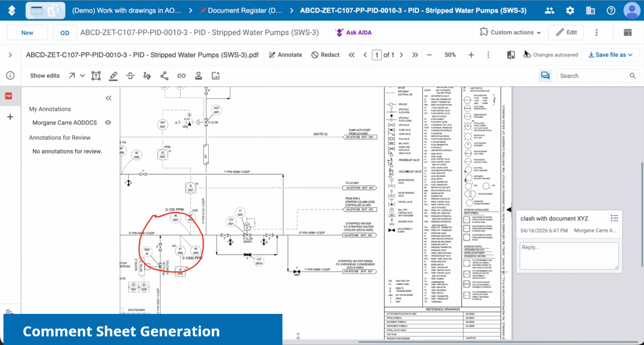Screen dimensions: 644x345
Task: Open the Custom actions dropdown
Action: 510,32
